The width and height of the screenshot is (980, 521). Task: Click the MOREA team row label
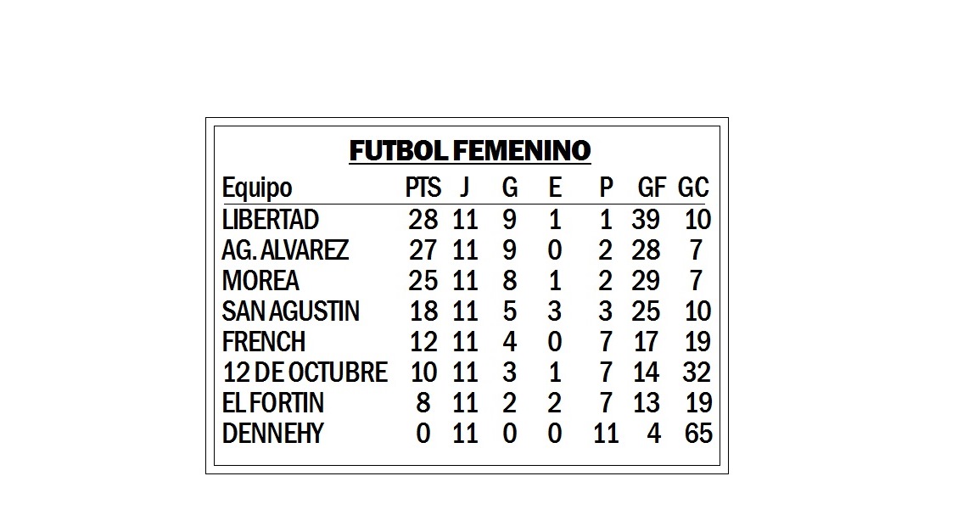(x=260, y=281)
